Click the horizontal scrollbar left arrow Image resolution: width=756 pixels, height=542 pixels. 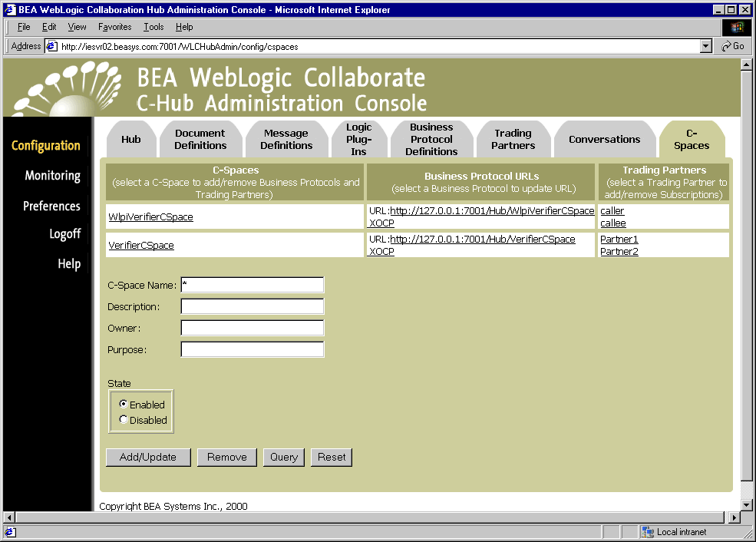[x=9, y=517]
